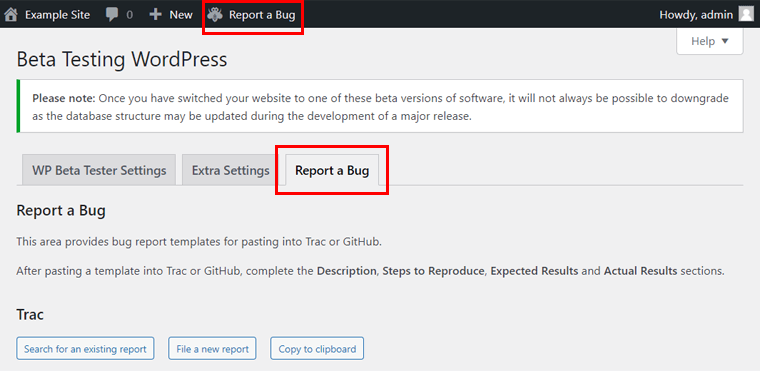Click the bug icon in admin bar

click(x=215, y=15)
